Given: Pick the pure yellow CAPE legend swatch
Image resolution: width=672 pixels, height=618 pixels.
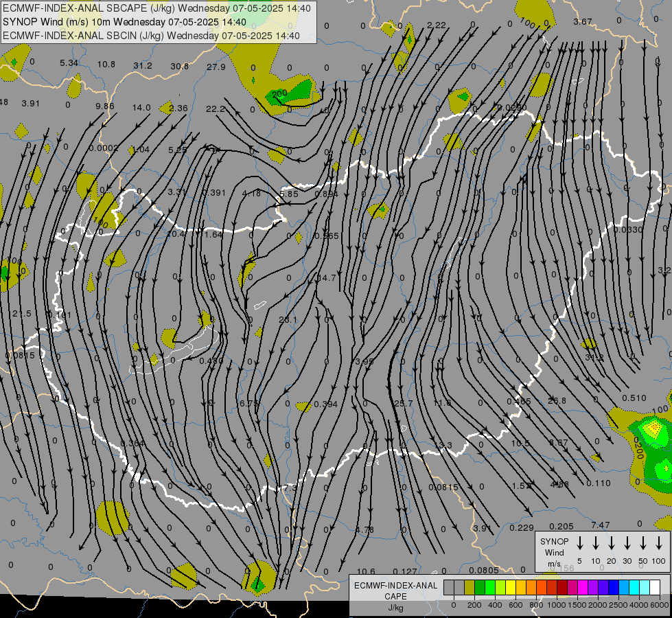Looking at the screenshot, I should 511,588.
